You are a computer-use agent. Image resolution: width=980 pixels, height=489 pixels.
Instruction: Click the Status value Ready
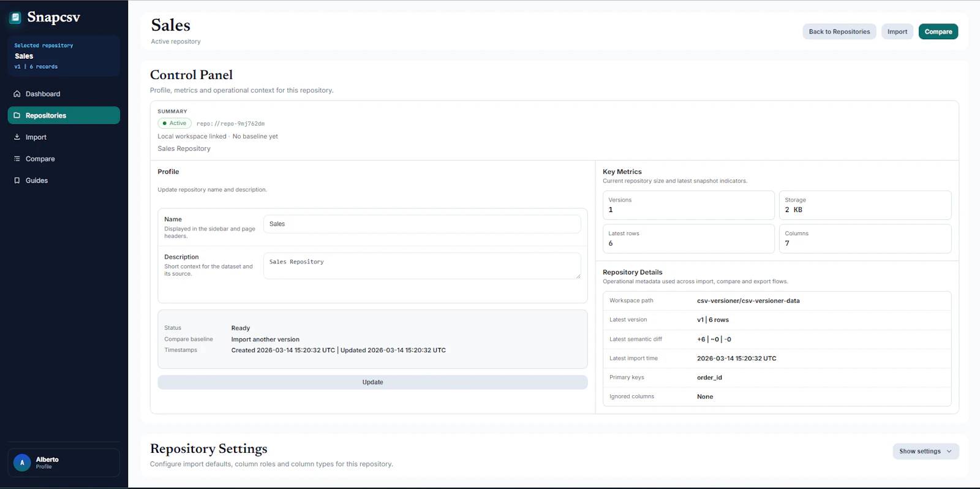pos(241,328)
